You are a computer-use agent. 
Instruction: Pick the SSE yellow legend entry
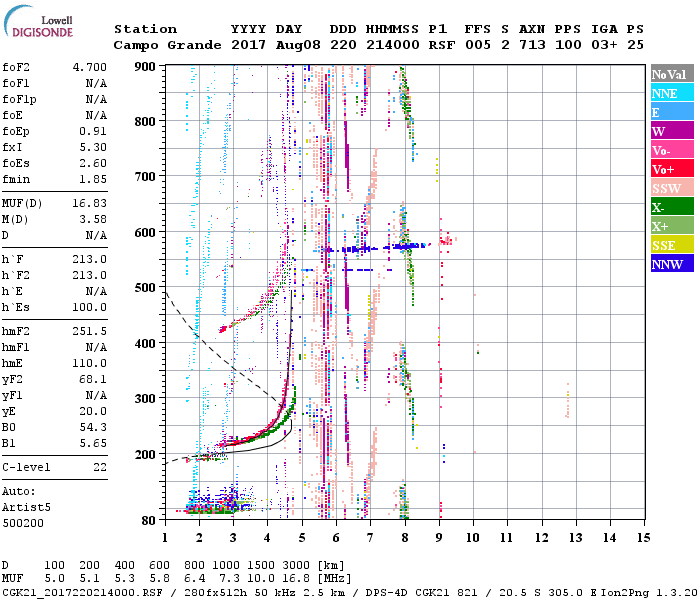(672, 245)
